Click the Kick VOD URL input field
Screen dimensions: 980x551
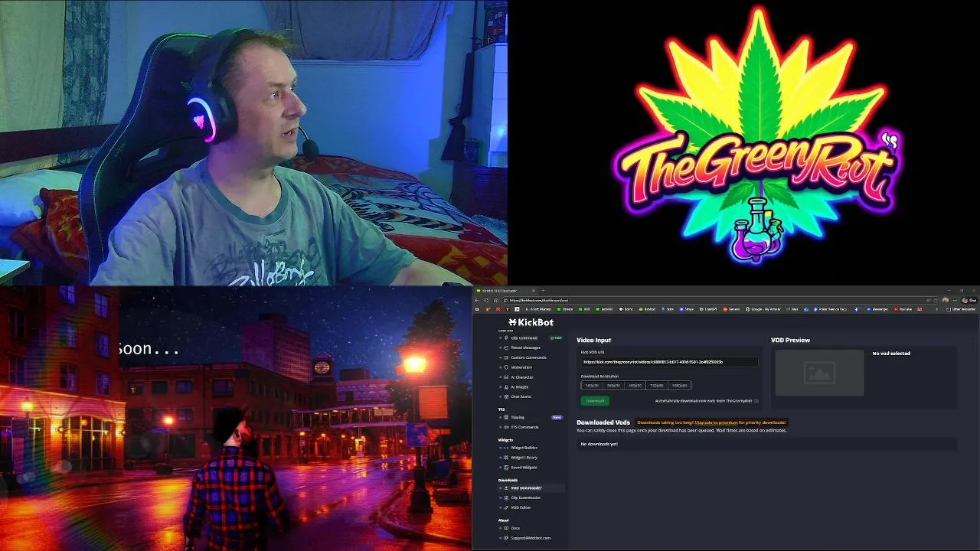coord(668,362)
